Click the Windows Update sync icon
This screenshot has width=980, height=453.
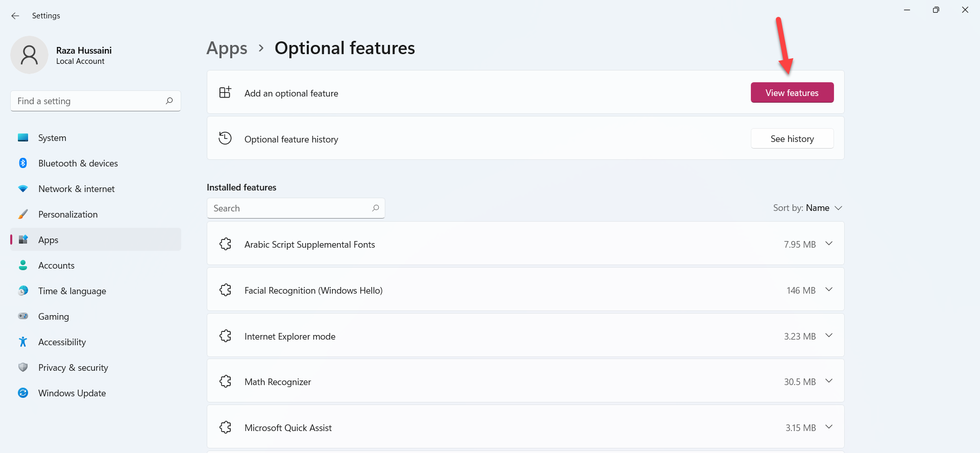point(23,393)
